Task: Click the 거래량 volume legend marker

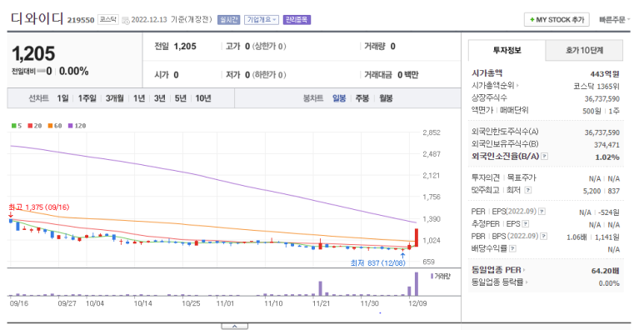Action: [440, 277]
